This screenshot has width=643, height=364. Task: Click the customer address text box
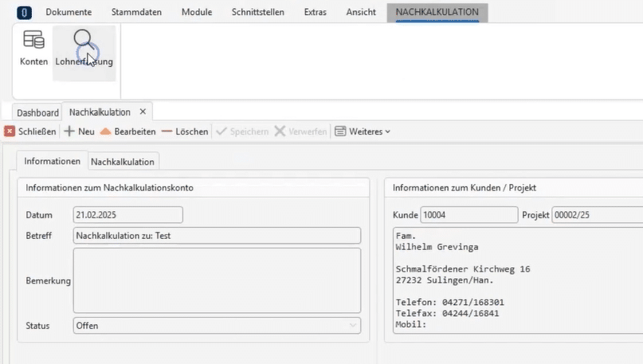pos(518,280)
